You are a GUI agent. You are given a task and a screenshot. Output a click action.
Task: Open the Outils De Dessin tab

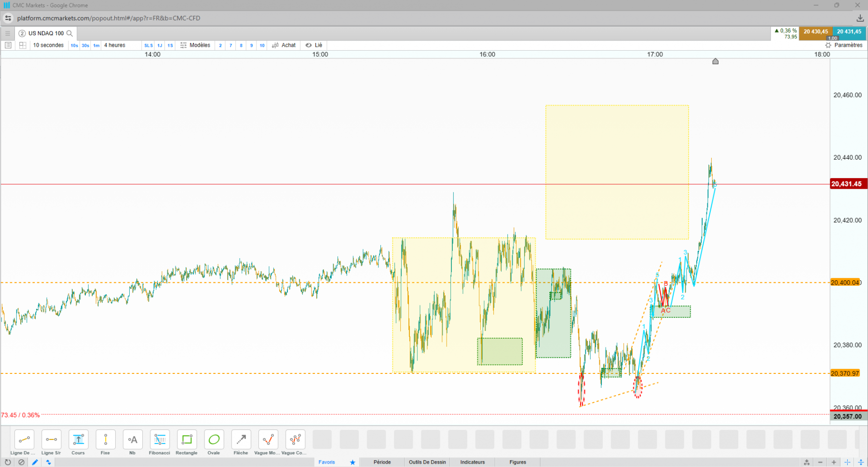428,462
